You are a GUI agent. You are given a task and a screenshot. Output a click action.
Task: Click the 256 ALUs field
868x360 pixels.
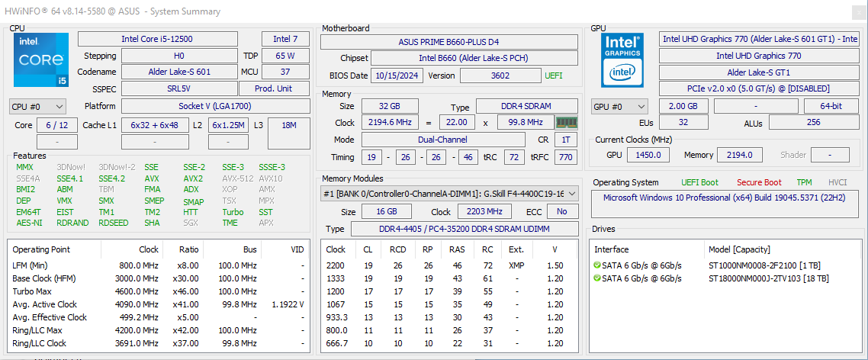point(813,123)
